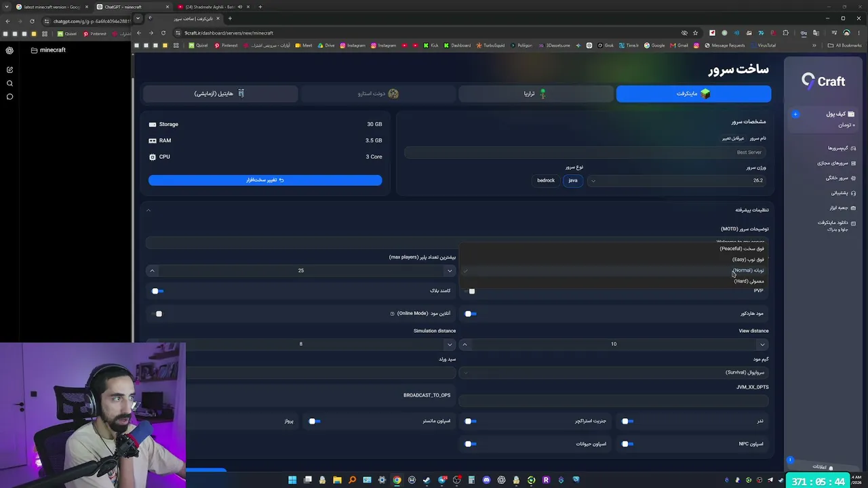Toggle the command block switch

(x=157, y=291)
